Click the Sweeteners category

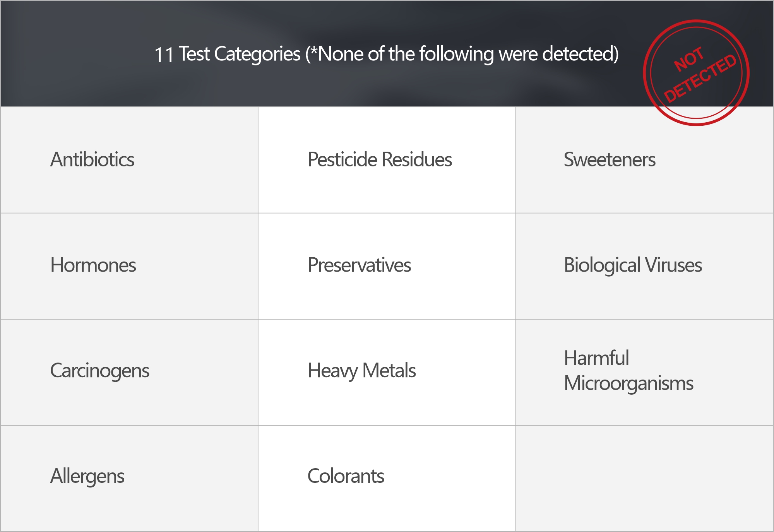[x=609, y=160]
